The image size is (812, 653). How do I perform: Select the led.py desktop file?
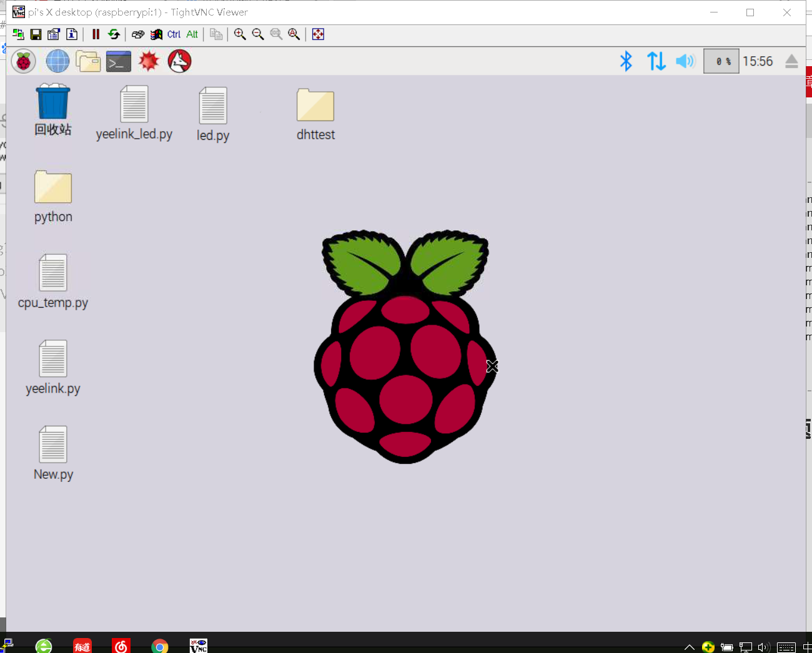pyautogui.click(x=213, y=114)
